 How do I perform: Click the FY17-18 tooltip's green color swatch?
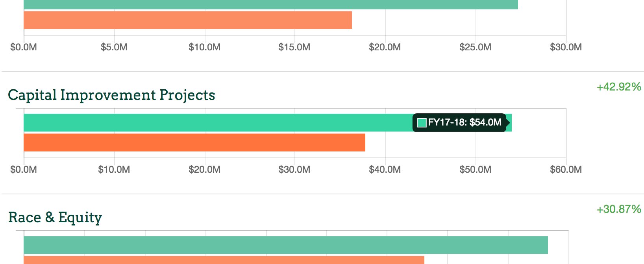[422, 123]
